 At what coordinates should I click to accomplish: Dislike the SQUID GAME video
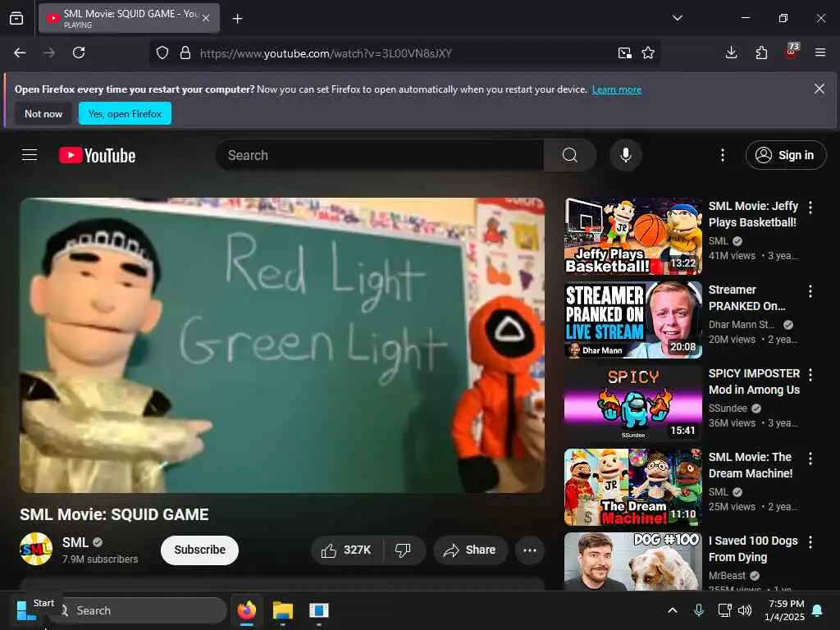pyautogui.click(x=404, y=550)
